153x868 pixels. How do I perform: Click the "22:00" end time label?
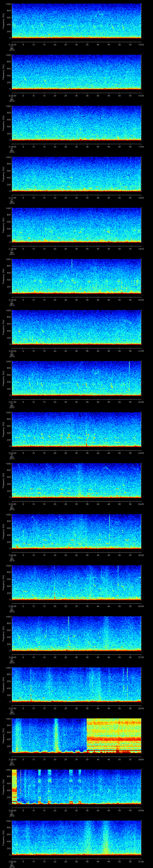point(141,402)
